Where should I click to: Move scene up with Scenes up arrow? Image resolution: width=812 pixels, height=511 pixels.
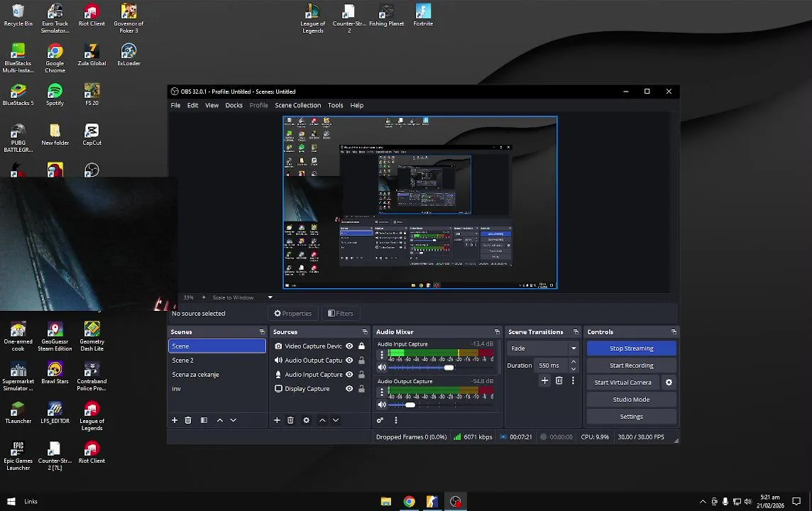click(x=220, y=420)
